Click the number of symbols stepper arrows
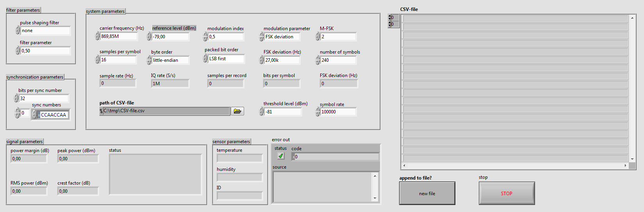The width and height of the screenshot is (644, 212). tap(318, 60)
